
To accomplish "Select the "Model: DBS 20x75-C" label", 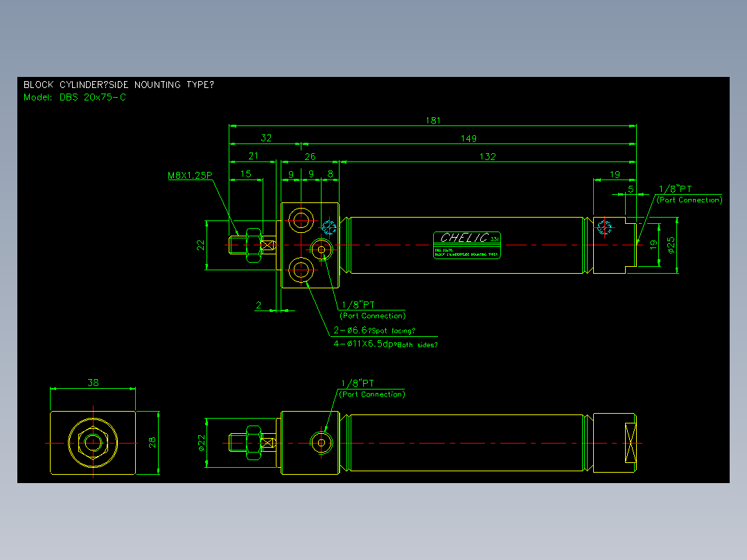I will (x=75, y=97).
